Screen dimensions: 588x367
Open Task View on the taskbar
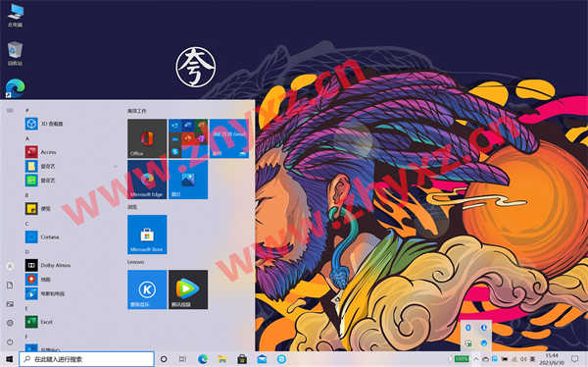(x=182, y=359)
